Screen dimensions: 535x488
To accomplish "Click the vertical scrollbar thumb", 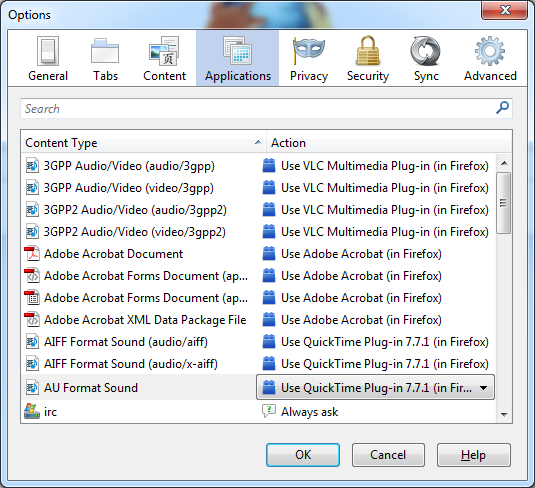I will (x=503, y=203).
